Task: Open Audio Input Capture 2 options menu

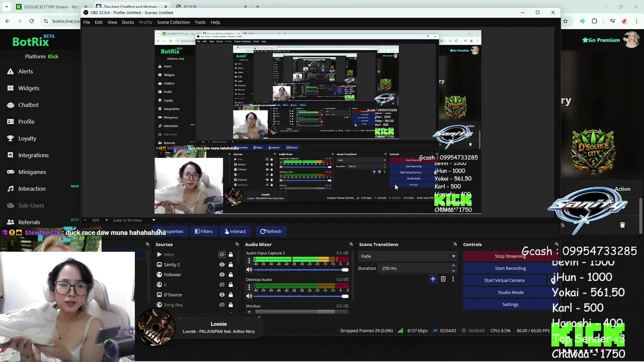Action: click(249, 261)
